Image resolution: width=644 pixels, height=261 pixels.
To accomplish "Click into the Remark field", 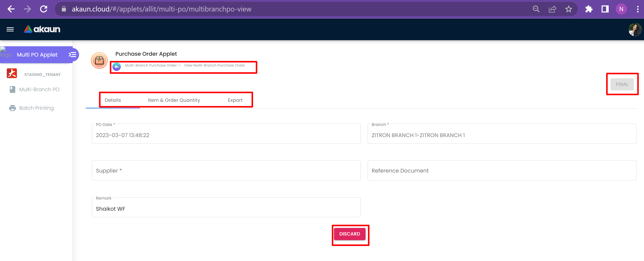I will pyautogui.click(x=226, y=209).
